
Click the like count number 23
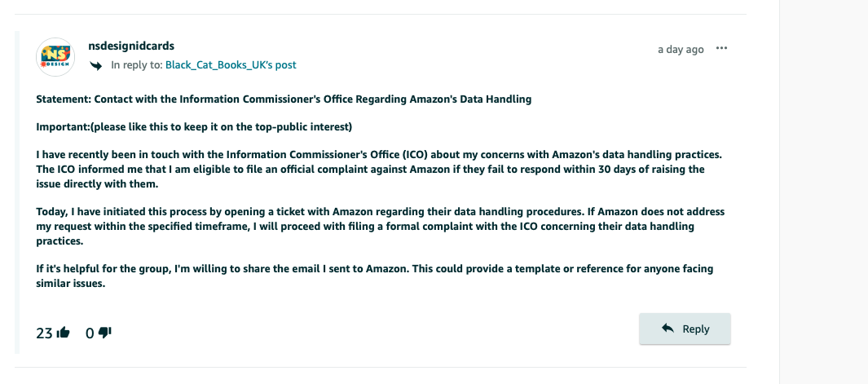pyautogui.click(x=44, y=333)
